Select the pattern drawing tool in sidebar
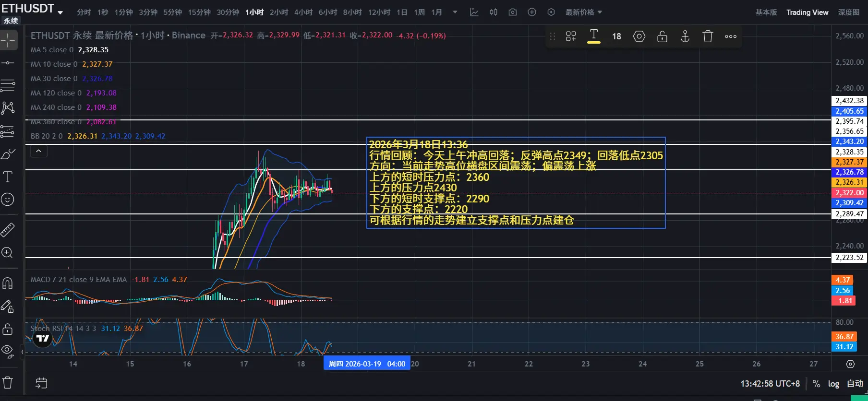The width and height of the screenshot is (868, 401). [8, 108]
